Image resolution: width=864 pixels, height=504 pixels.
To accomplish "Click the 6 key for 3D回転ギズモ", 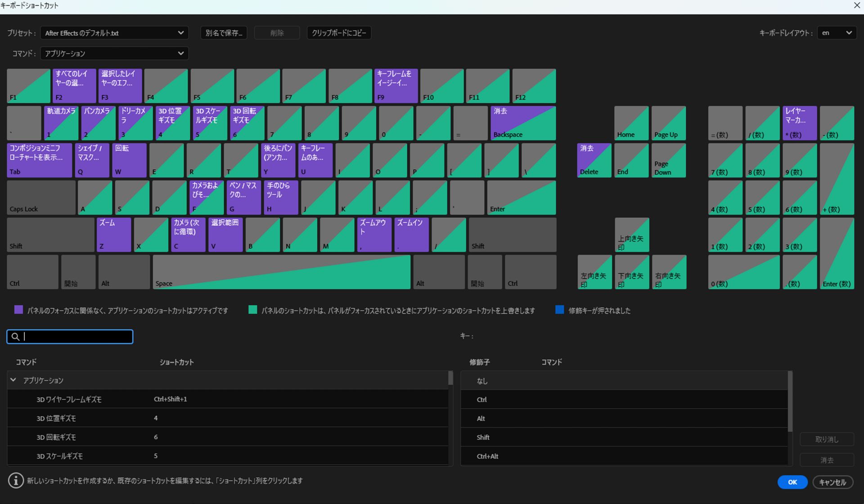I will [246, 122].
